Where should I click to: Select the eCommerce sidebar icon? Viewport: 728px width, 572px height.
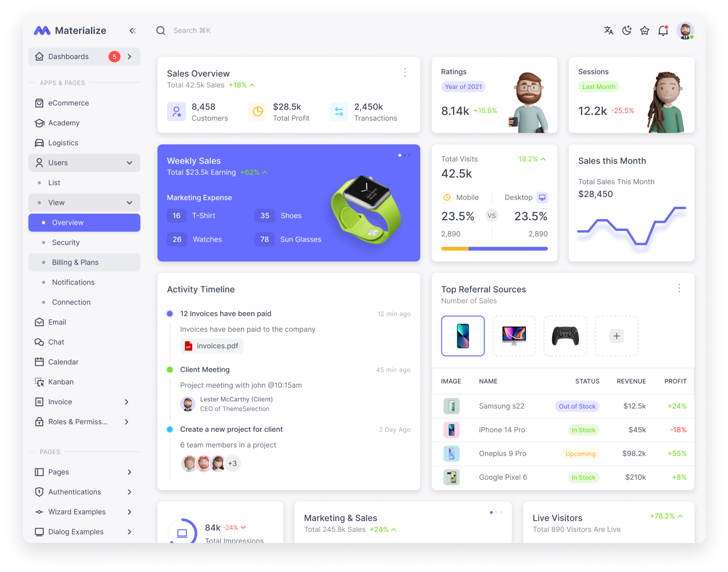pos(39,103)
